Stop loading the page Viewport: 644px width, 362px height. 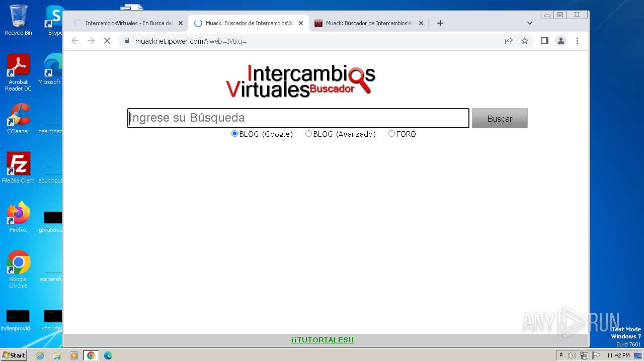[107, 41]
